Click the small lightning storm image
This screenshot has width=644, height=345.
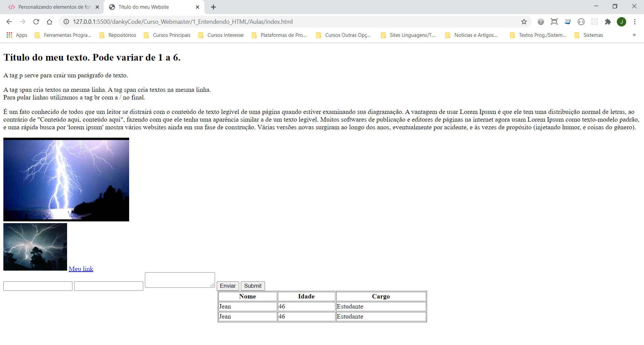click(35, 247)
